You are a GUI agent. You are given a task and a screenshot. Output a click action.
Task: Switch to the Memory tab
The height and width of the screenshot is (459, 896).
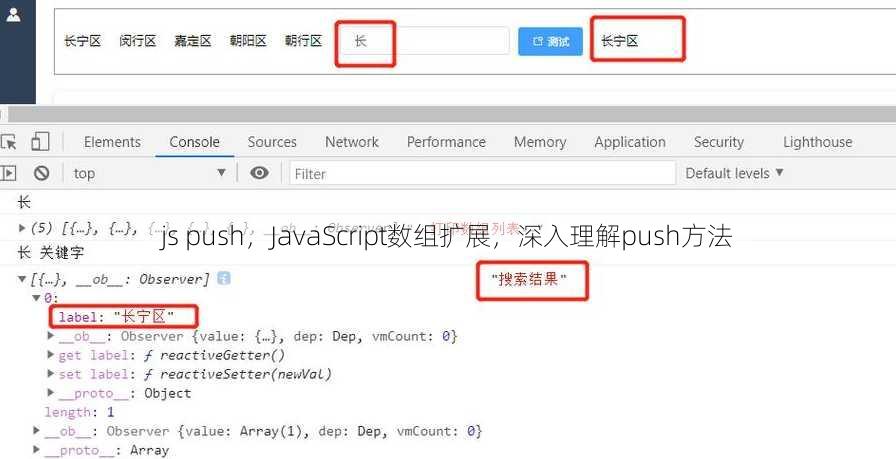click(x=540, y=142)
